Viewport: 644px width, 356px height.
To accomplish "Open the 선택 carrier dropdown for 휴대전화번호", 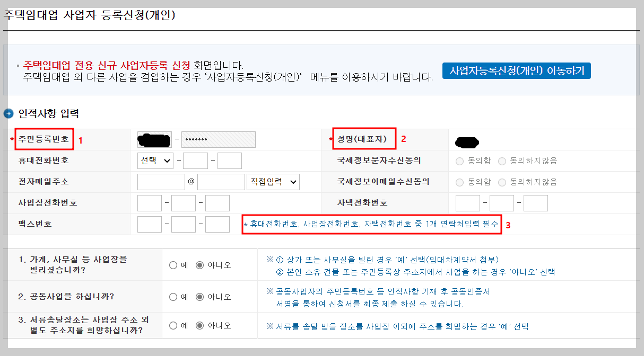I will click(x=154, y=161).
